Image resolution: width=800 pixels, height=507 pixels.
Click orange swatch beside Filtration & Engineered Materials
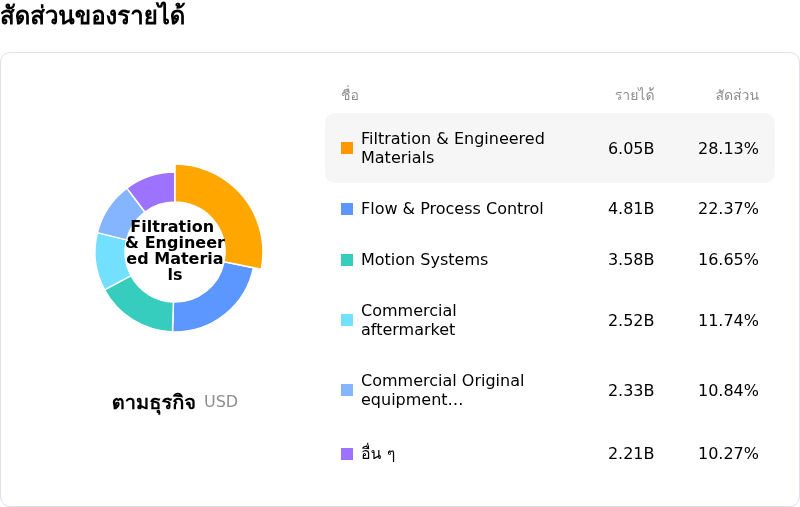pyautogui.click(x=347, y=148)
